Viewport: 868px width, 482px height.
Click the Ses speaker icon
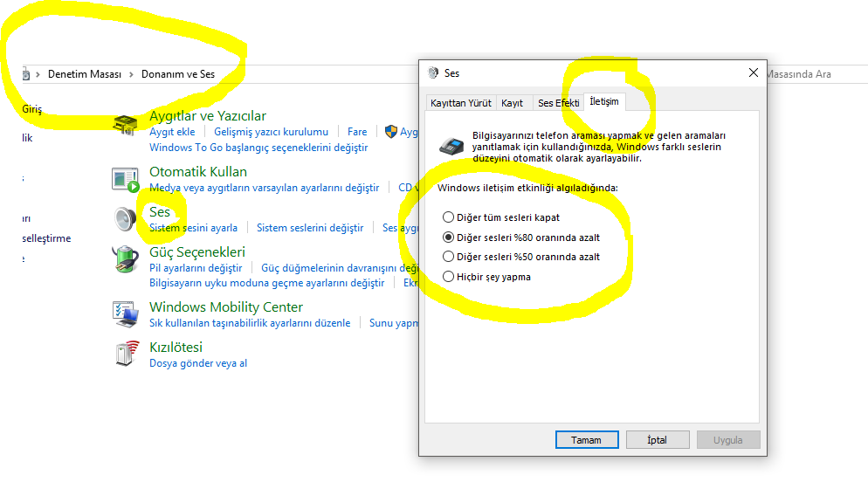[125, 219]
